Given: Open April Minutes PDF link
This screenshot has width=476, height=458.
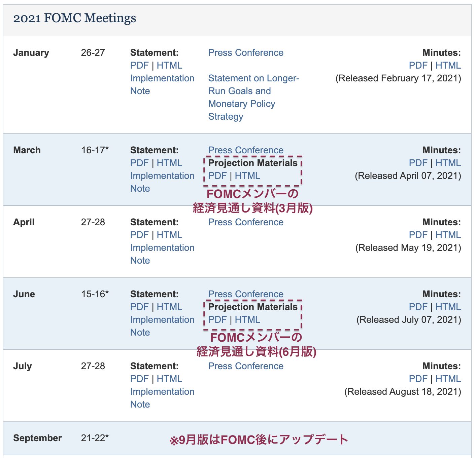Looking at the screenshot, I should 418,235.
